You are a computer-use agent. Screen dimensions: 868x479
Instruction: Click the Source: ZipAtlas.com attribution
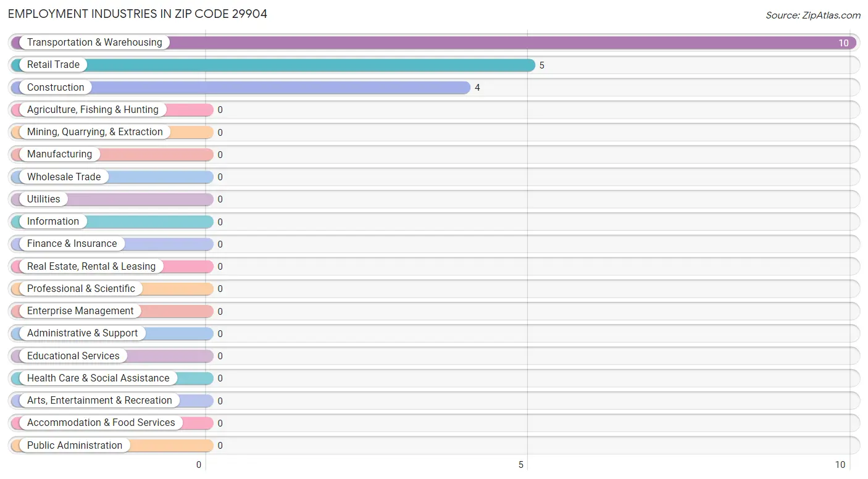coord(813,15)
